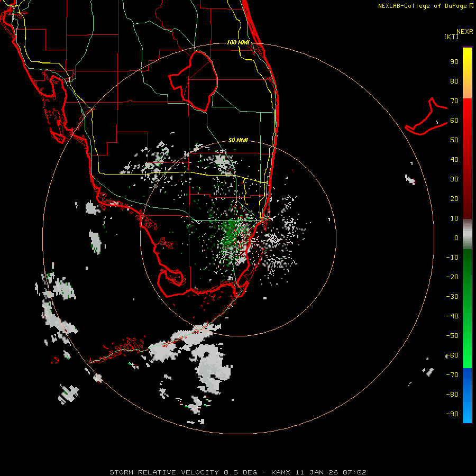Click the '-80' scale label
Viewport: 476px width, 476px height.
click(452, 395)
